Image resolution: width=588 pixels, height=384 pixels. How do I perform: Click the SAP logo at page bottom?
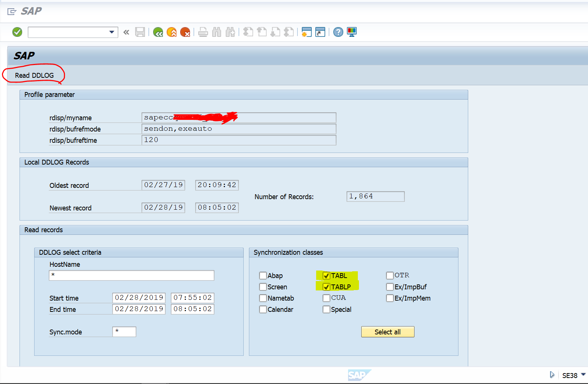(359, 375)
